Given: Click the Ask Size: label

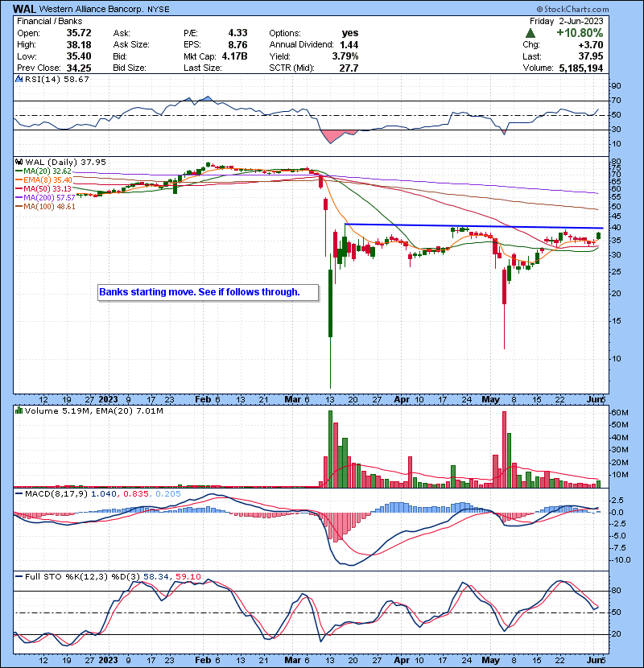Looking at the screenshot, I should coord(131,45).
